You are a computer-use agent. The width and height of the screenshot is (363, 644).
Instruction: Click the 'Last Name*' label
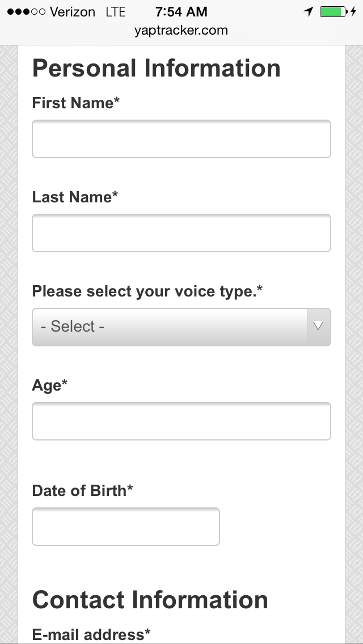pos(75,197)
